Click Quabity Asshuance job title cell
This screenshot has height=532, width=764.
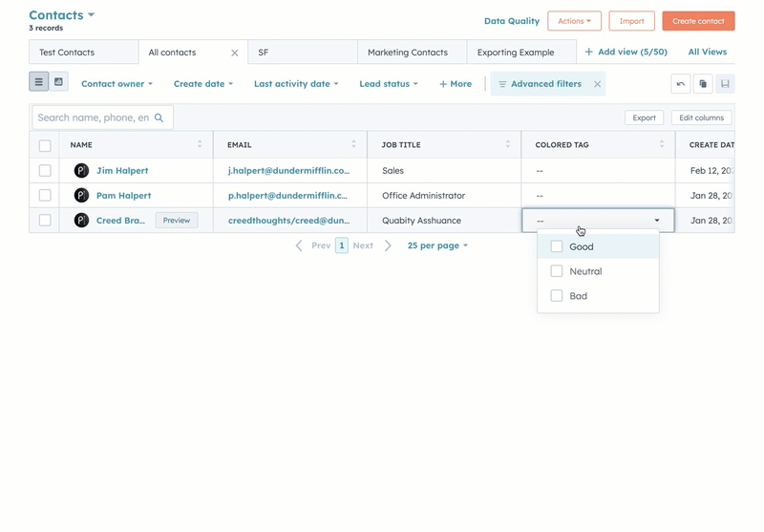(444, 221)
